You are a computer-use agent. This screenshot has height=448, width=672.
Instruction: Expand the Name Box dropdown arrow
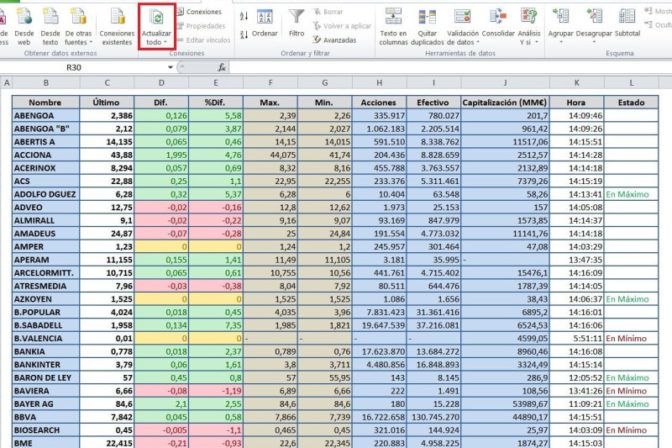click(170, 67)
